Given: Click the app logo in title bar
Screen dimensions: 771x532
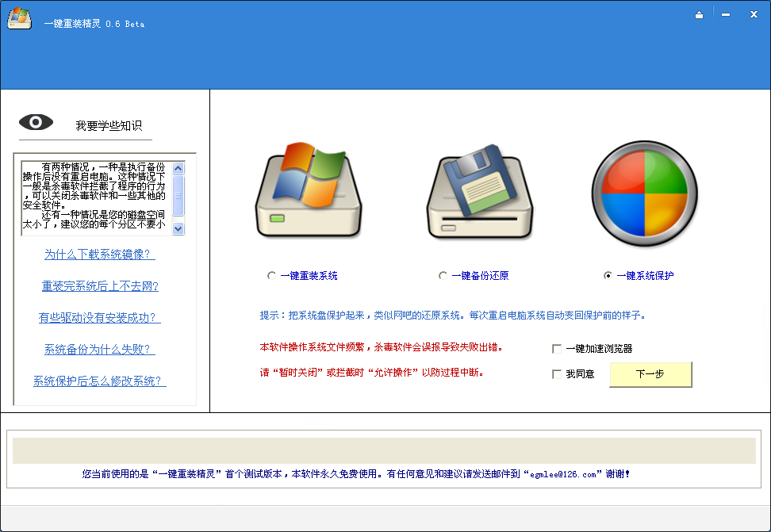Looking at the screenshot, I should pos(20,18).
